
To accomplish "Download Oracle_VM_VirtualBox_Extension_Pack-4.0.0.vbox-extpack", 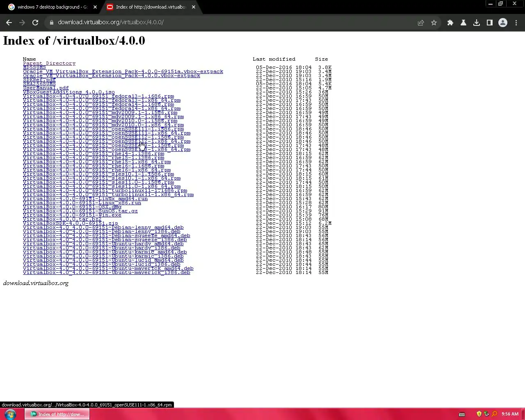I will pos(112,75).
